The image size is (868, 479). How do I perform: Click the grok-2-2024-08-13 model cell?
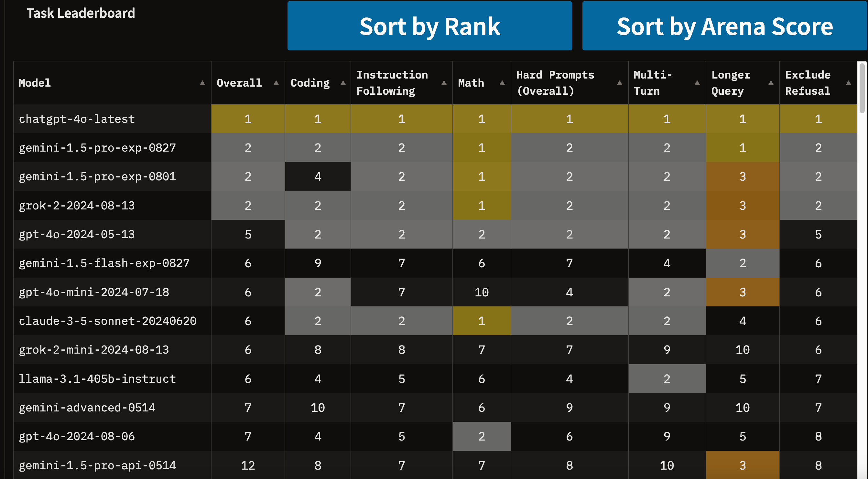pyautogui.click(x=77, y=206)
